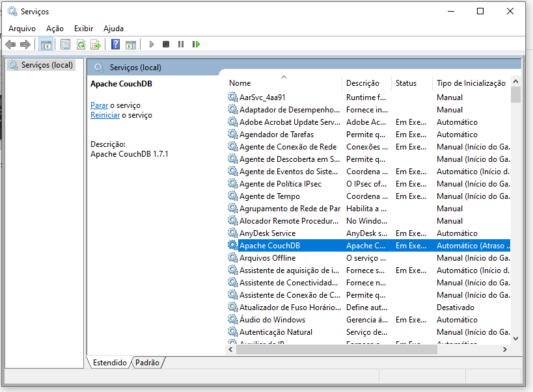Viewport: 533px width, 392px height.
Task: Open the Arquivo menu
Action: coord(22,29)
